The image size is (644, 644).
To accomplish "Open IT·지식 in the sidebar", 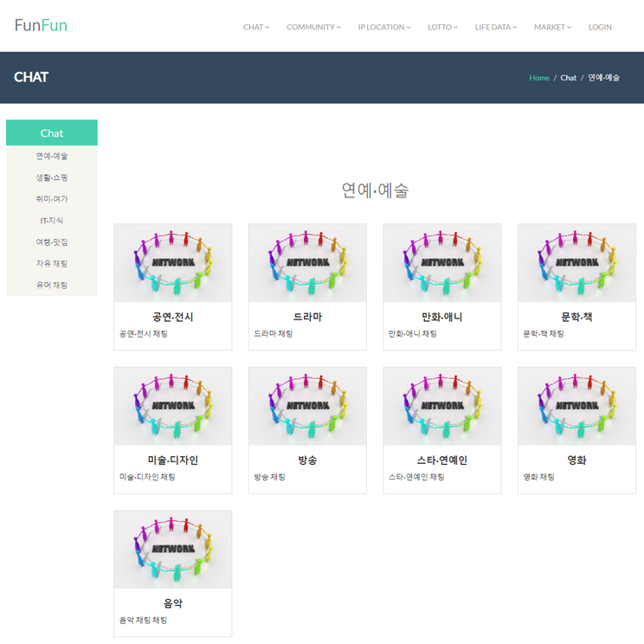I will 52,221.
